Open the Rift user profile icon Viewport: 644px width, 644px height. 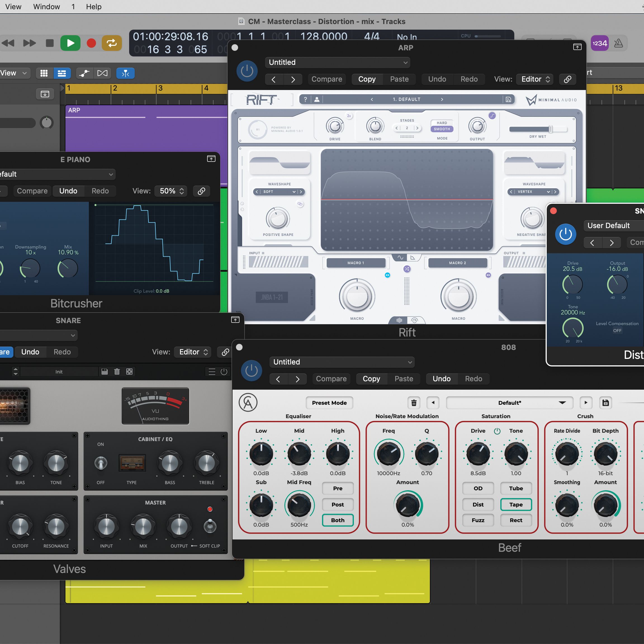tap(317, 99)
